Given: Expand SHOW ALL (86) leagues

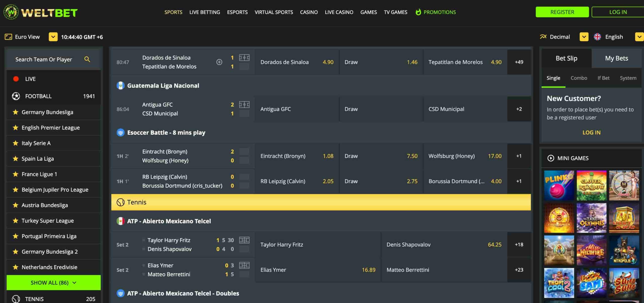Looking at the screenshot, I should tap(54, 283).
